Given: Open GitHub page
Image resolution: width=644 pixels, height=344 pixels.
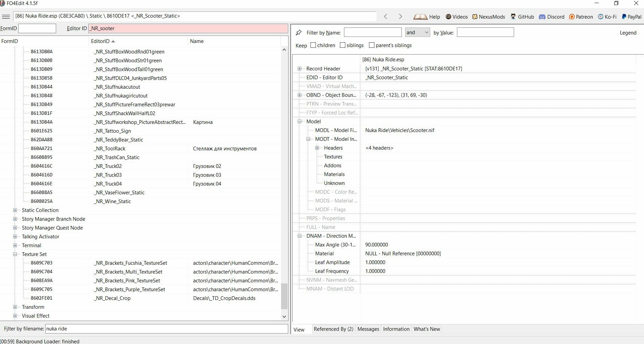Looking at the screenshot, I should point(522,17).
